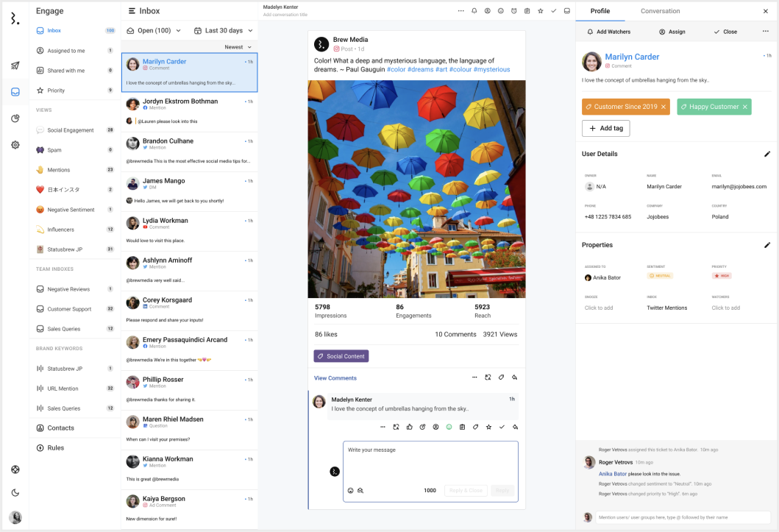Click the Close conversation button
779x532 pixels.
[725, 32]
